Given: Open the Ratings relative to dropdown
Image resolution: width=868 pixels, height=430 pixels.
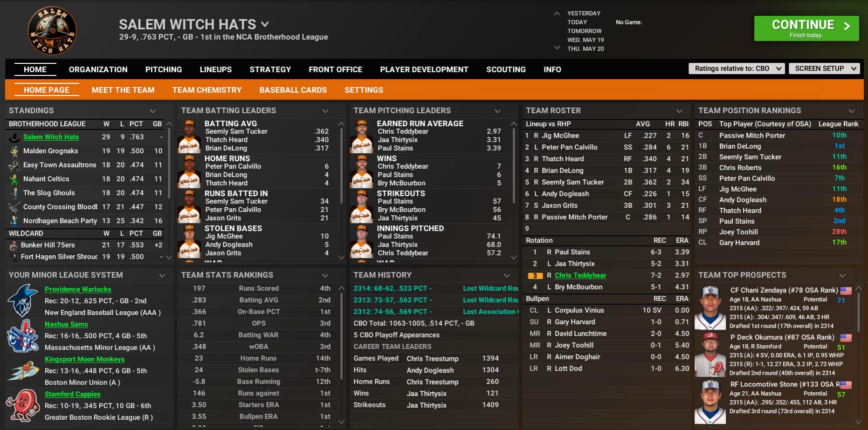Looking at the screenshot, I should tap(737, 68).
